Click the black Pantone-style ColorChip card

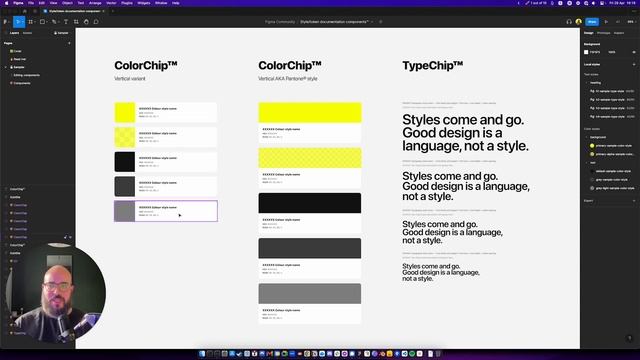(310, 213)
